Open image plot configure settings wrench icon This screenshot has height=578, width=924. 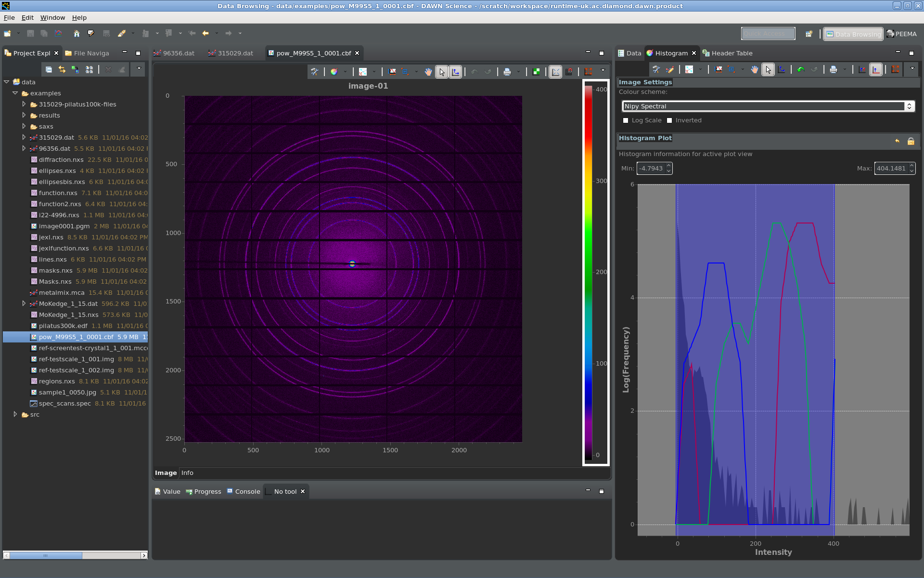point(314,72)
